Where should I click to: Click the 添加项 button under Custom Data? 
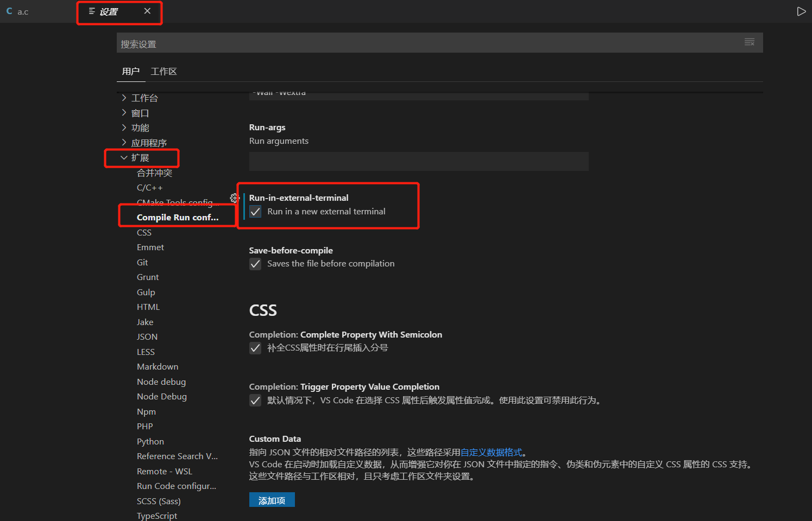click(272, 499)
